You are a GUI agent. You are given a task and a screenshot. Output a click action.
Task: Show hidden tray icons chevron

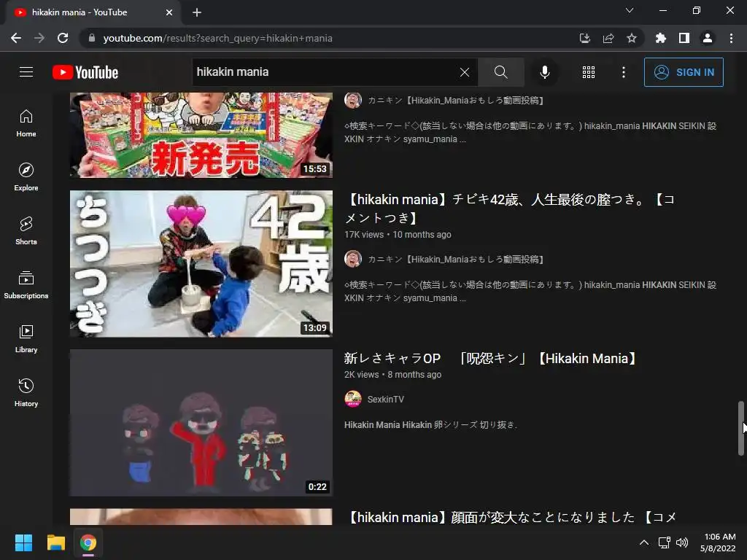(643, 542)
